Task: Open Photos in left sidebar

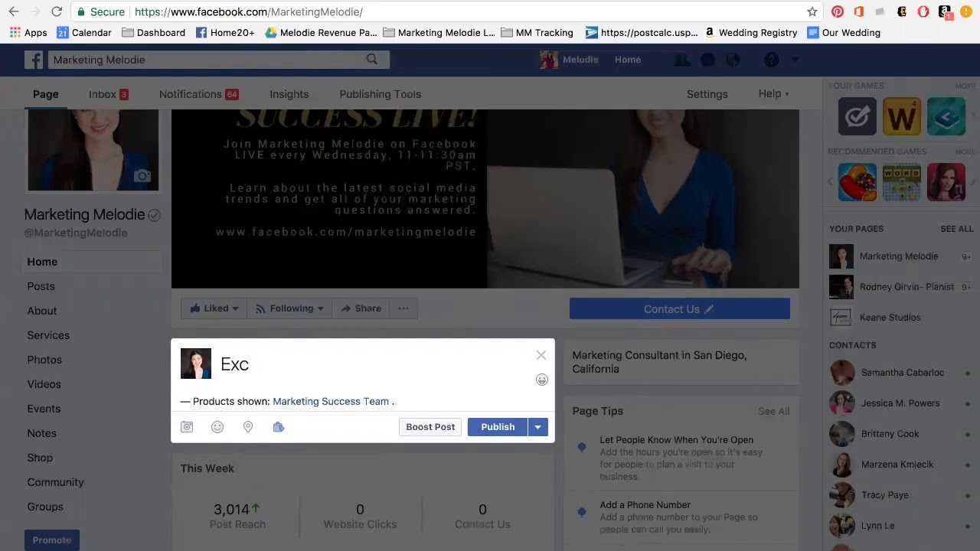Action: 44,360
